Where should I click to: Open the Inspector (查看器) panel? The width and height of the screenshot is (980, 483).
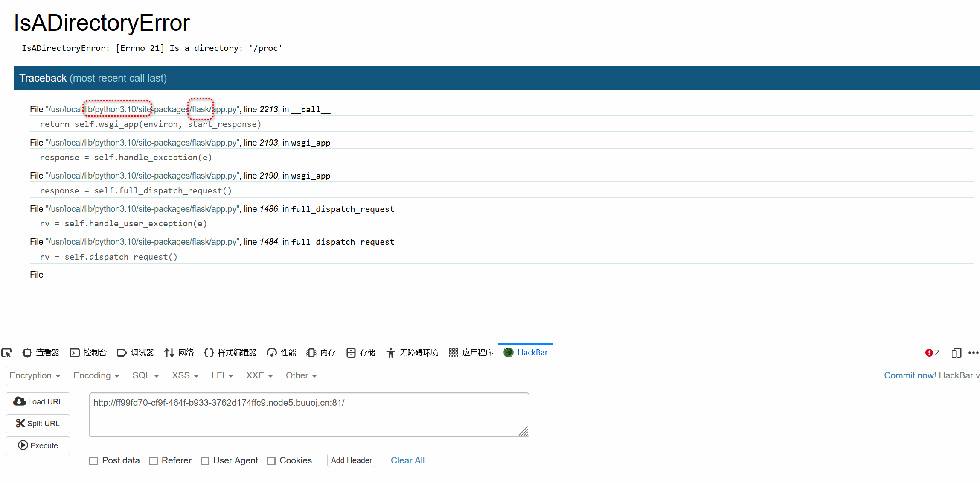(41, 353)
